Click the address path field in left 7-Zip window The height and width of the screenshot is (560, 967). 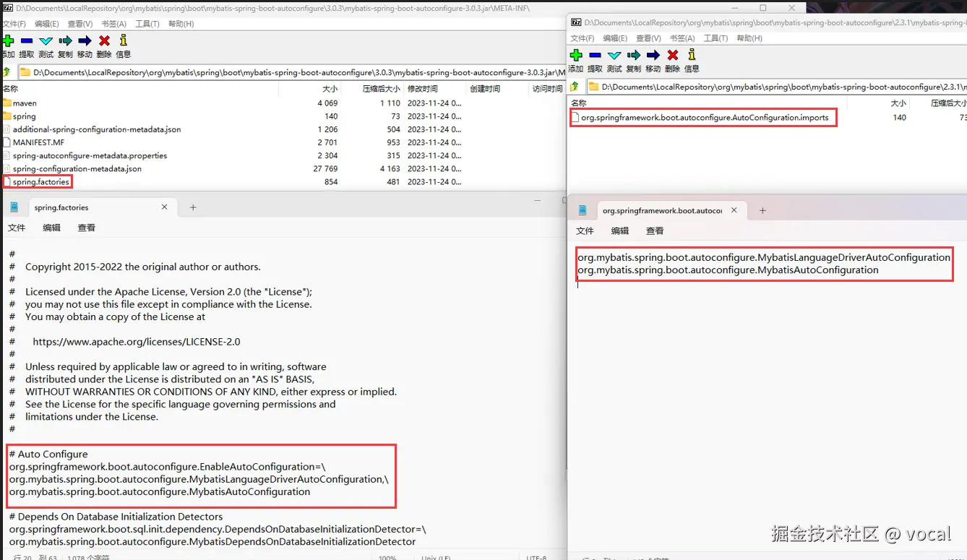pyautogui.click(x=291, y=72)
